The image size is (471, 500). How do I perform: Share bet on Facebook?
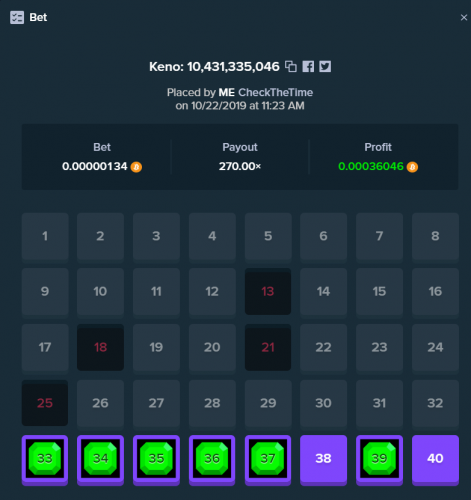tap(308, 66)
